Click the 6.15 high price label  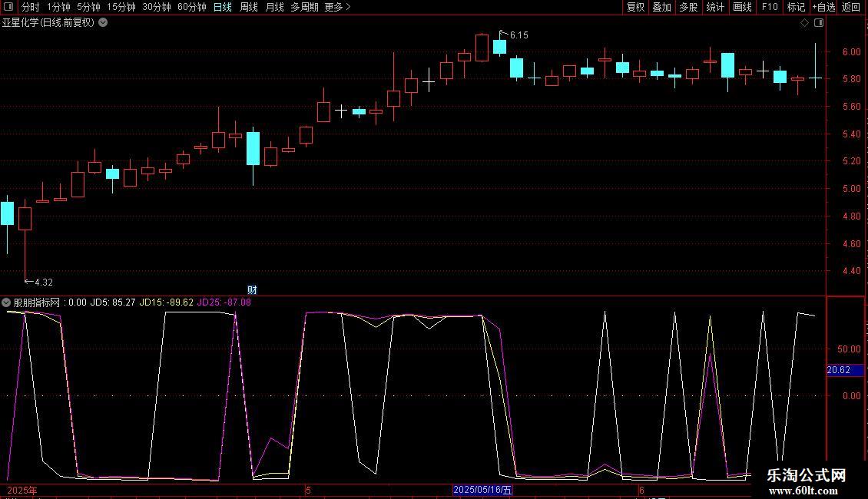518,35
